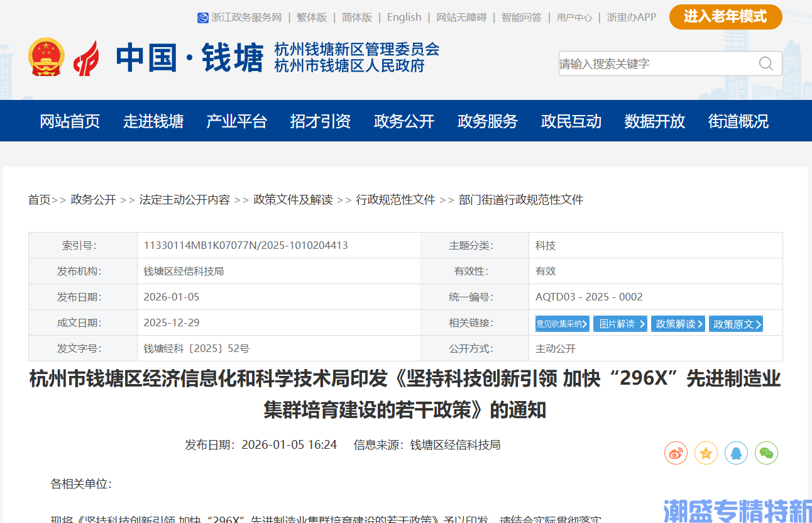Open 政策原文 related link
The image size is (812, 523).
pos(736,324)
